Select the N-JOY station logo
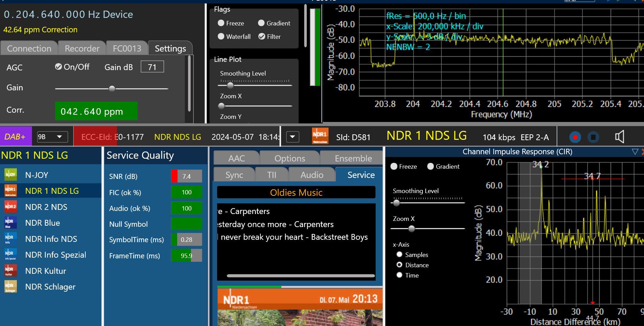 pyautogui.click(x=10, y=175)
